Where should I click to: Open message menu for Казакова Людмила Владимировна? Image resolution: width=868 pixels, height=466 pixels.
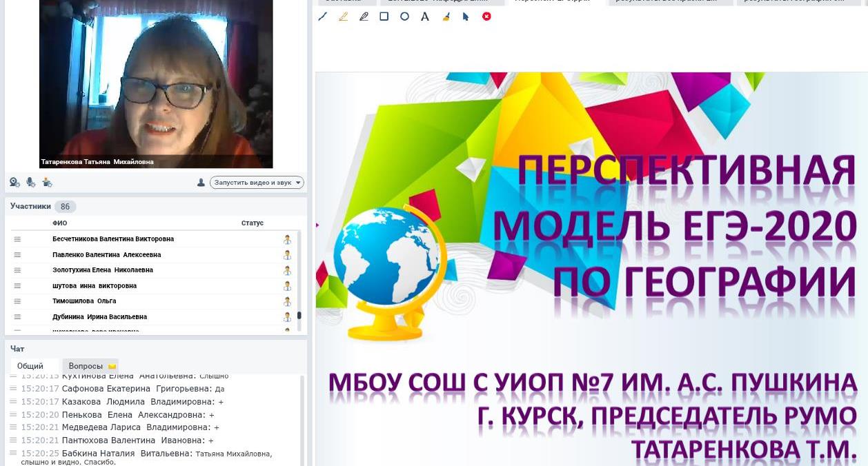[x=13, y=401]
